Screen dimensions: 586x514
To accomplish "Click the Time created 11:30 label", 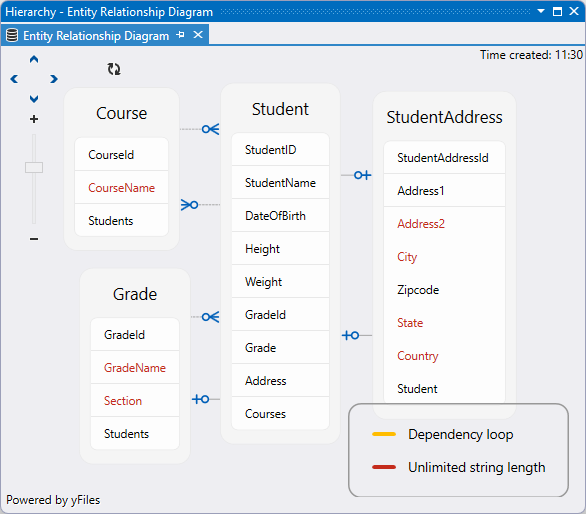I will 531,55.
